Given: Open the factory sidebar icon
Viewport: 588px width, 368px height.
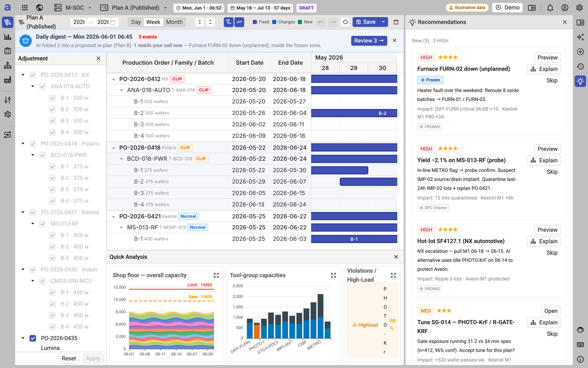Looking at the screenshot, I should [7, 80].
